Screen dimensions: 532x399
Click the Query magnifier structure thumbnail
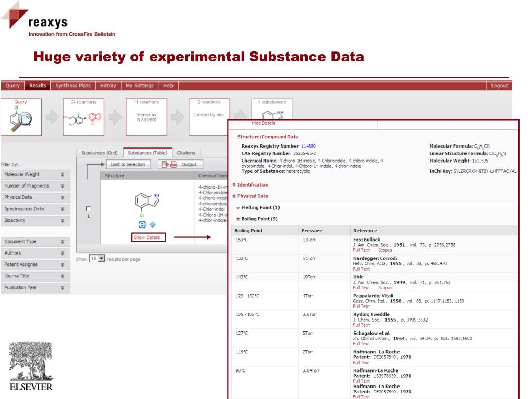click(x=21, y=117)
